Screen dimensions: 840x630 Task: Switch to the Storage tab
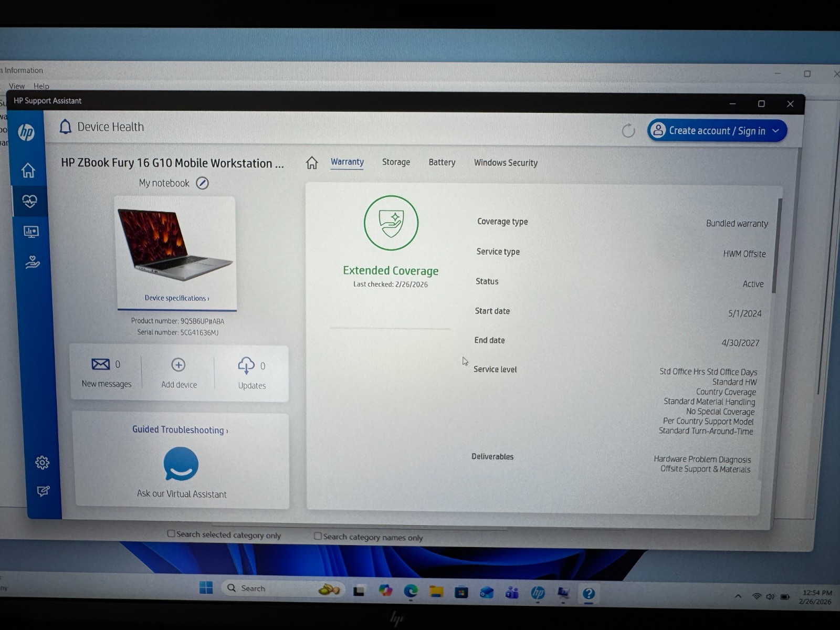[x=396, y=162]
